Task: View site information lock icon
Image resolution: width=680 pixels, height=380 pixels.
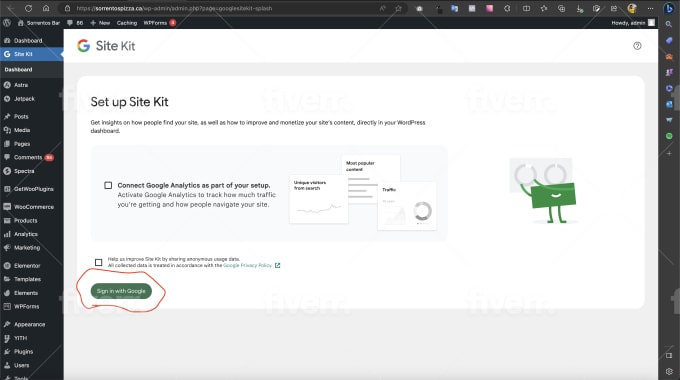Action: point(67,8)
